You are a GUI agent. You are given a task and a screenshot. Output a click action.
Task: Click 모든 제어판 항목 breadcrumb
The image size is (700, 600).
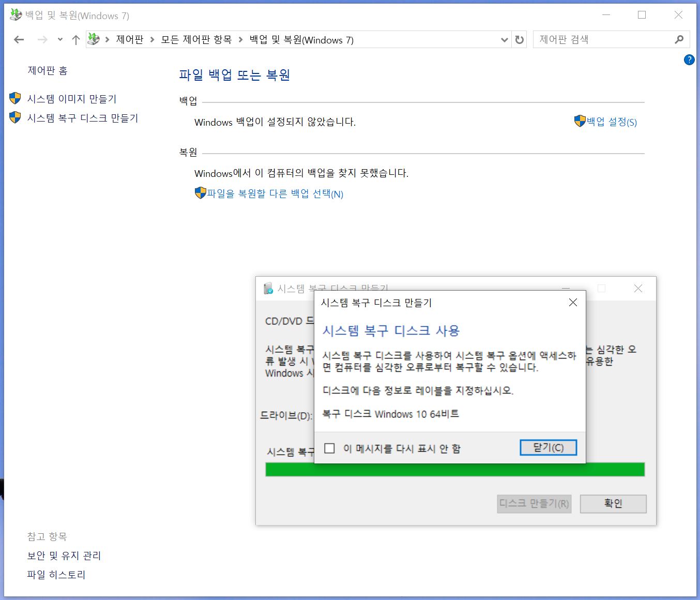[x=196, y=40]
